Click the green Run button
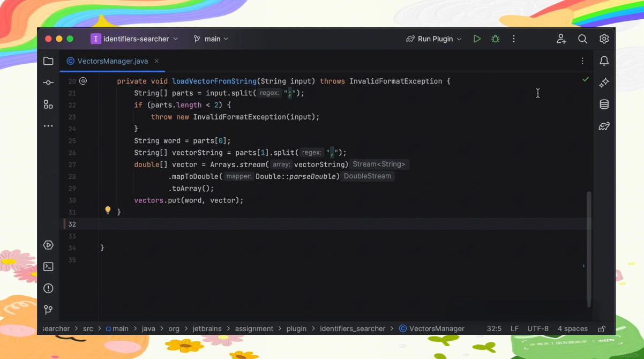Screen dimensions: 644x359 477,39
